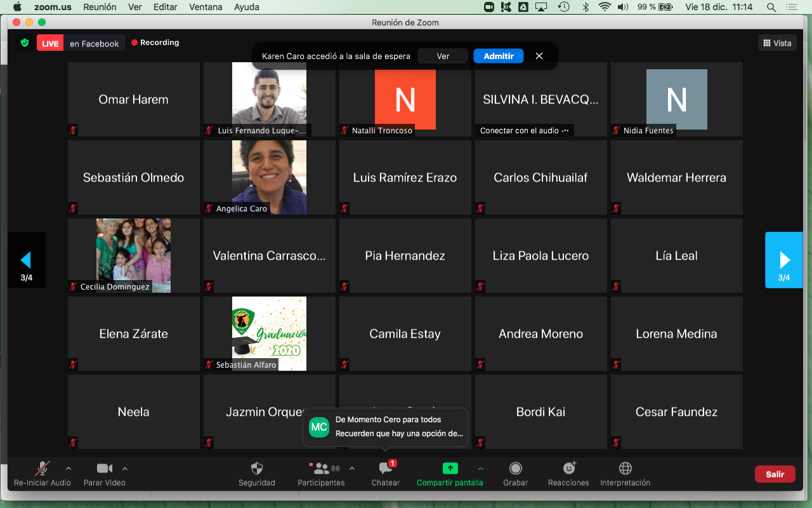Select Angelica Caro's video thumbnail
The height and width of the screenshot is (508, 812).
[x=269, y=177]
